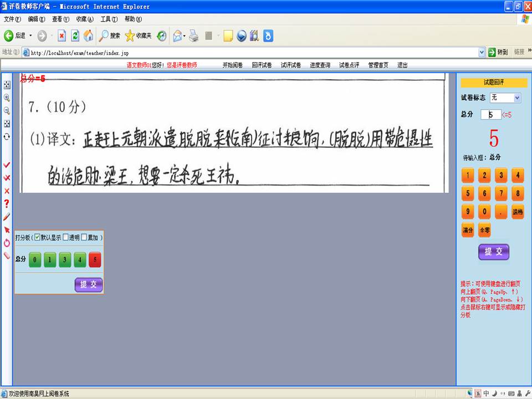Image resolution: width=532 pixels, height=399 pixels.
Task: Open the 进度查询 menu item
Action: coord(320,65)
